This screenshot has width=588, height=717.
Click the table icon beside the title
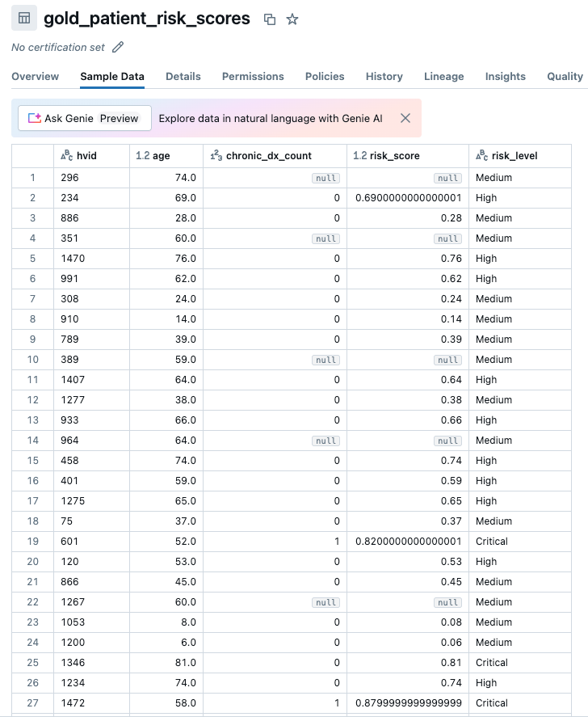tap(23, 18)
